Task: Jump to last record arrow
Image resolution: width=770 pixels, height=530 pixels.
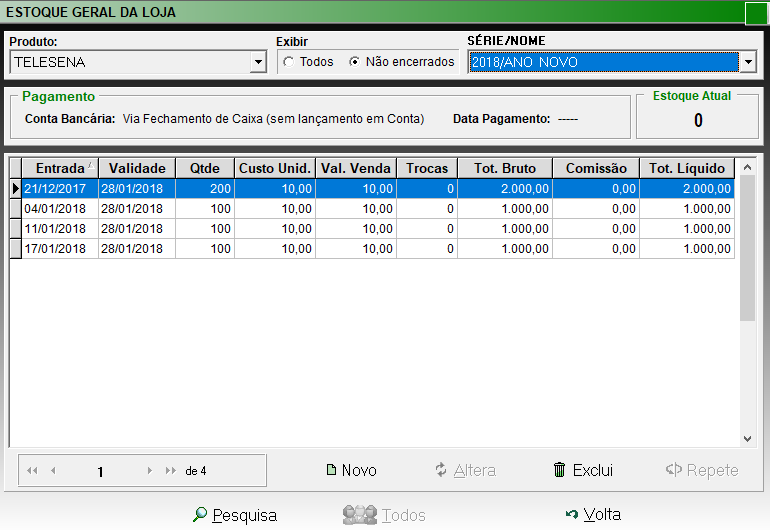Action: (x=170, y=471)
